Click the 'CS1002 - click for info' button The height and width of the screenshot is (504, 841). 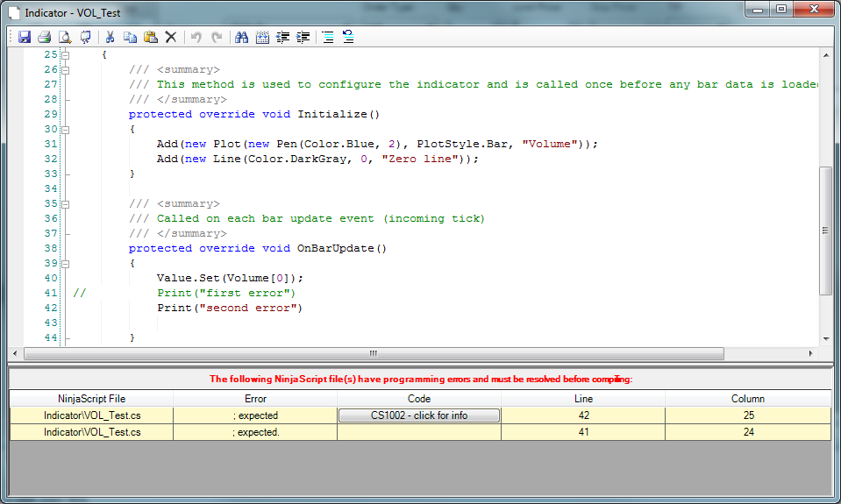[418, 415]
